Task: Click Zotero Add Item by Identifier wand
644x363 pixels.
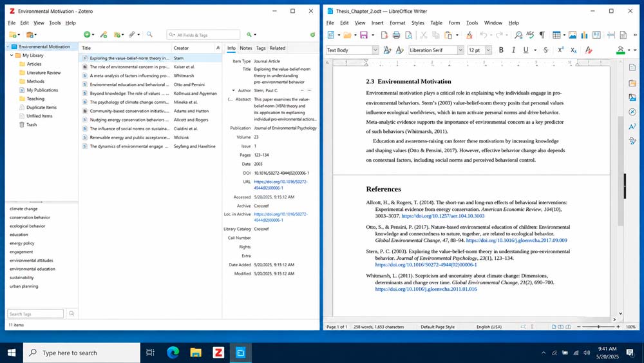Action: click(104, 35)
